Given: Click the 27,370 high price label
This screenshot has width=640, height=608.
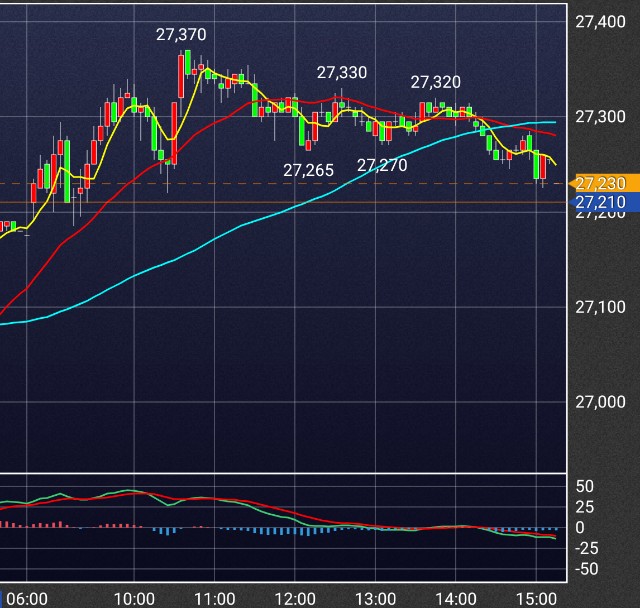Looking at the screenshot, I should click(181, 35).
